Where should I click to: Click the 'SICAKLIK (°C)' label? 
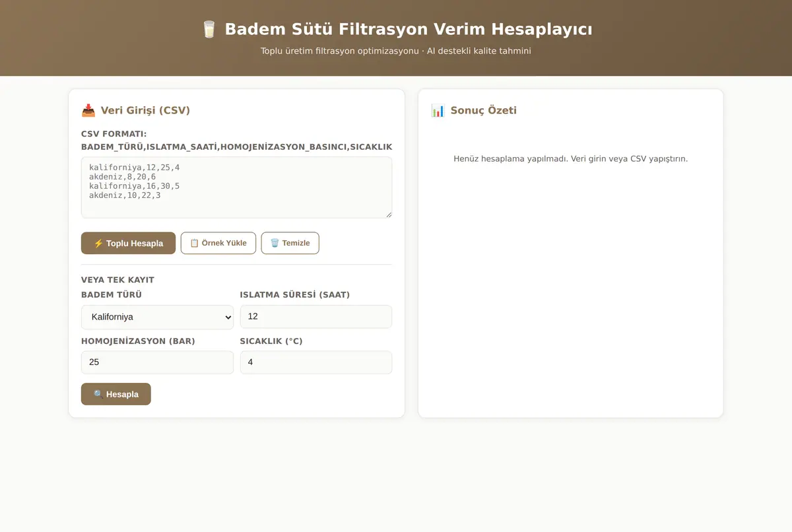click(271, 341)
